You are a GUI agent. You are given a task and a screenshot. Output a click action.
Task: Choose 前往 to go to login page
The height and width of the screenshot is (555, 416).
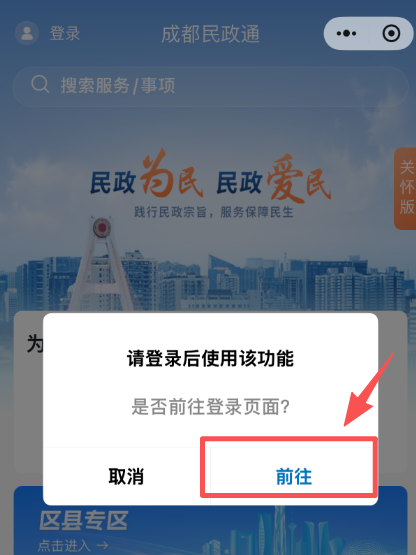tap(294, 476)
